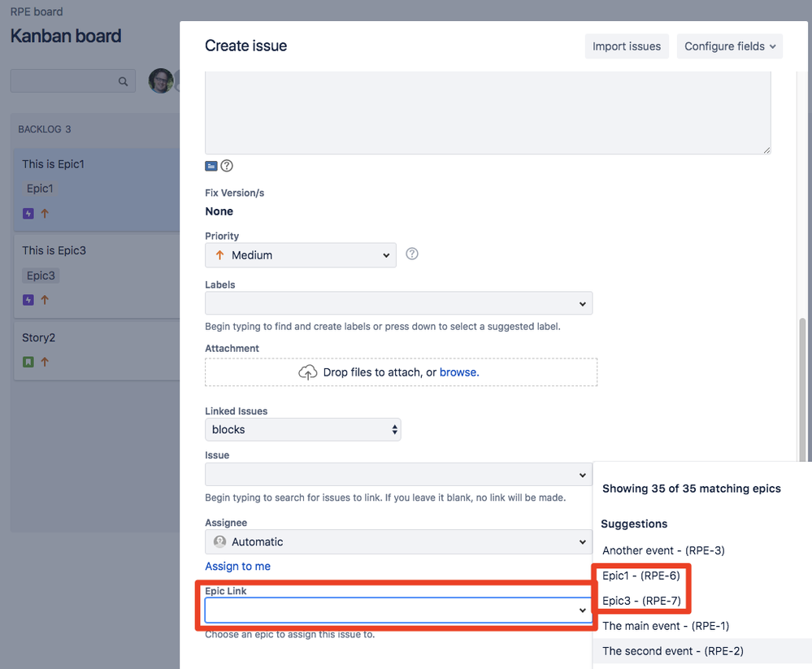This screenshot has width=812, height=669.
Task: Select Another event - (RPE-3) suggestion
Action: 663,550
